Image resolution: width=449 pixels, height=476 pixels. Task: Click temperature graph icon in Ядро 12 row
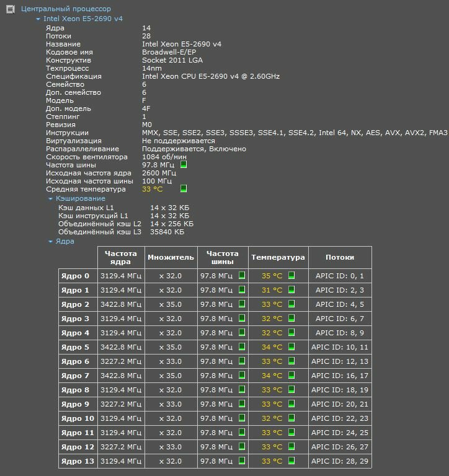coord(291,446)
